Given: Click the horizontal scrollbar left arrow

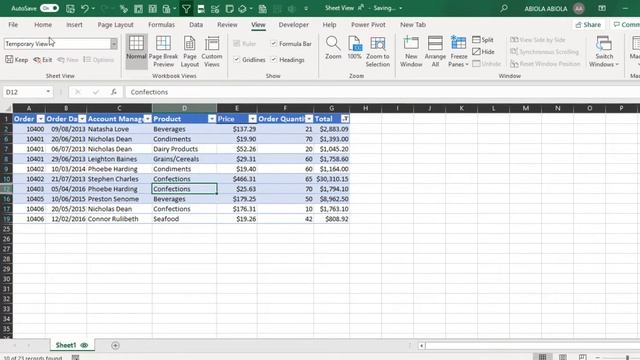Looking at the screenshot, I should click(422, 346).
